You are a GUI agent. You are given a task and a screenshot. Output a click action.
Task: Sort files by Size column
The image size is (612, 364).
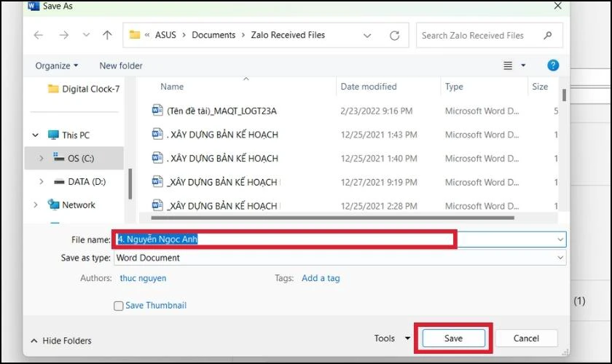coord(540,87)
